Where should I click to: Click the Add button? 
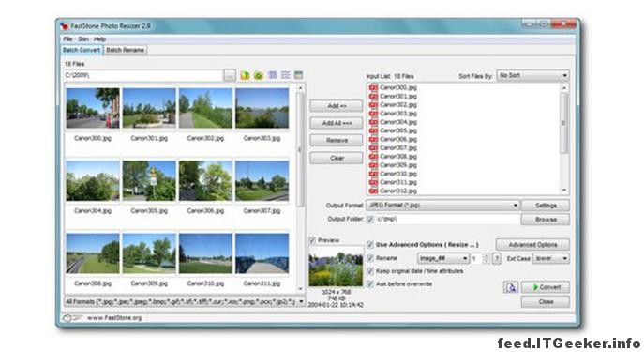tap(337, 106)
